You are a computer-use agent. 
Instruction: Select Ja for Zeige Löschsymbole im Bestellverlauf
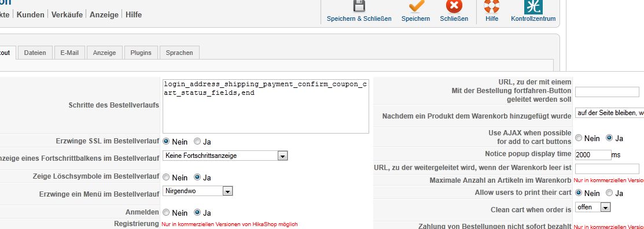[197, 178]
